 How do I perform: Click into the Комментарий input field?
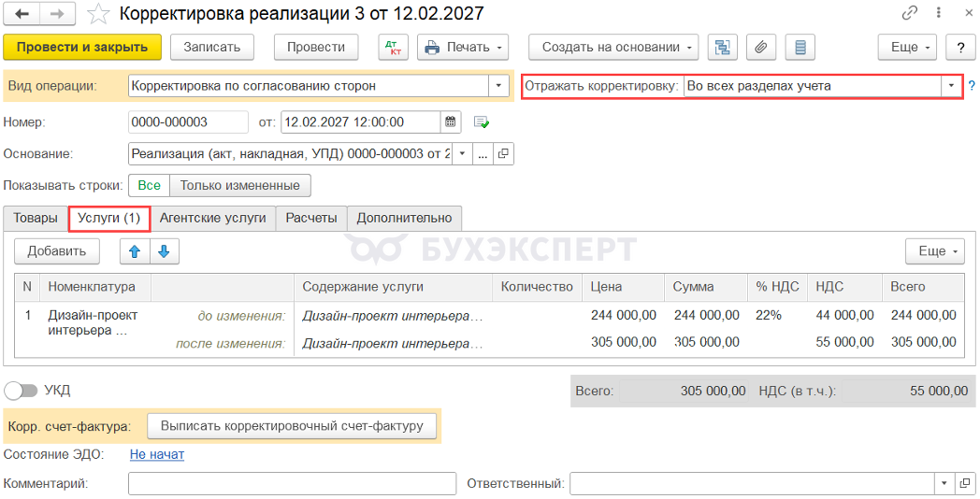tap(293, 483)
